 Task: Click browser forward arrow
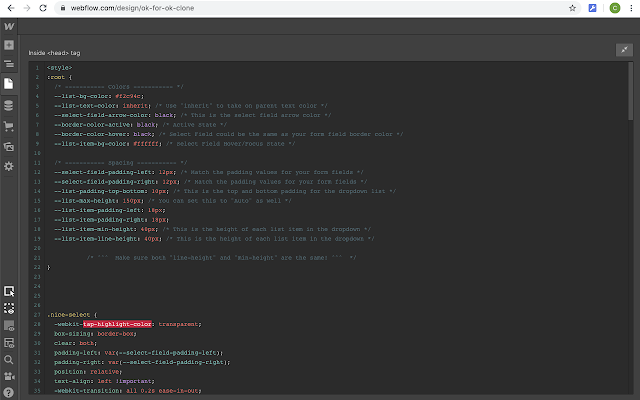pyautogui.click(x=27, y=8)
